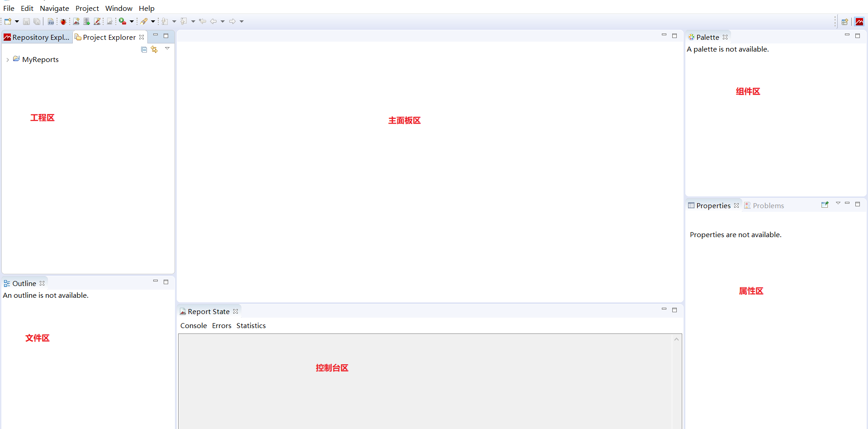Select the red Report Design perspective icon
The image size is (868, 429).
coord(859,22)
